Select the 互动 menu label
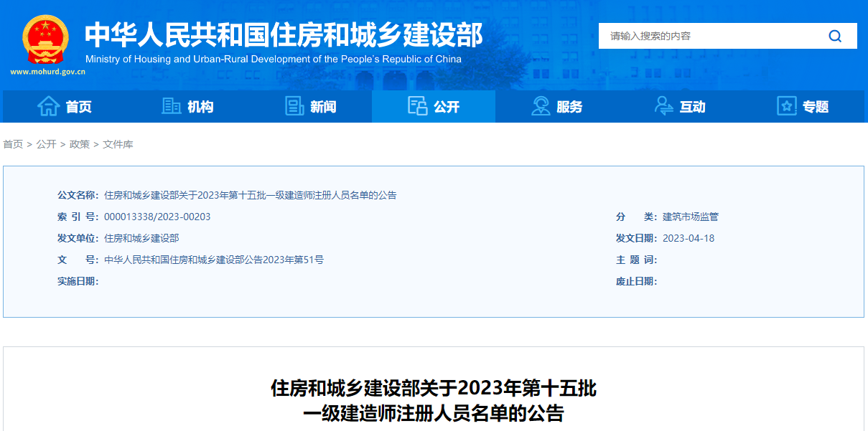Viewport: 868px width, 431px height. pos(693,107)
